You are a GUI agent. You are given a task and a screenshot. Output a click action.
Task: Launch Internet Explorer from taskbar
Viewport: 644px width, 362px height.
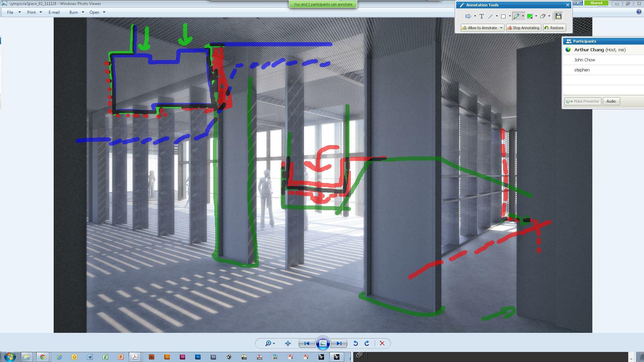[x=59, y=357]
